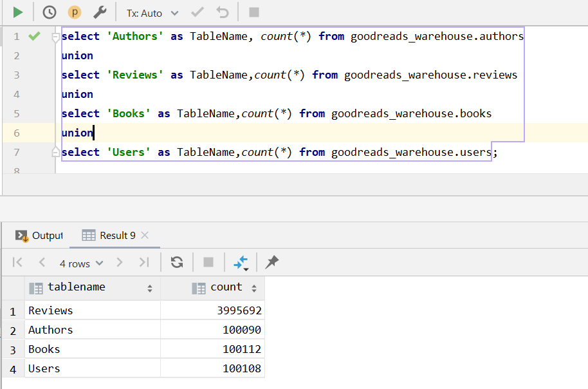This screenshot has width=588, height=389.
Task: Click 'Reviews' string in line 3
Action: (134, 75)
